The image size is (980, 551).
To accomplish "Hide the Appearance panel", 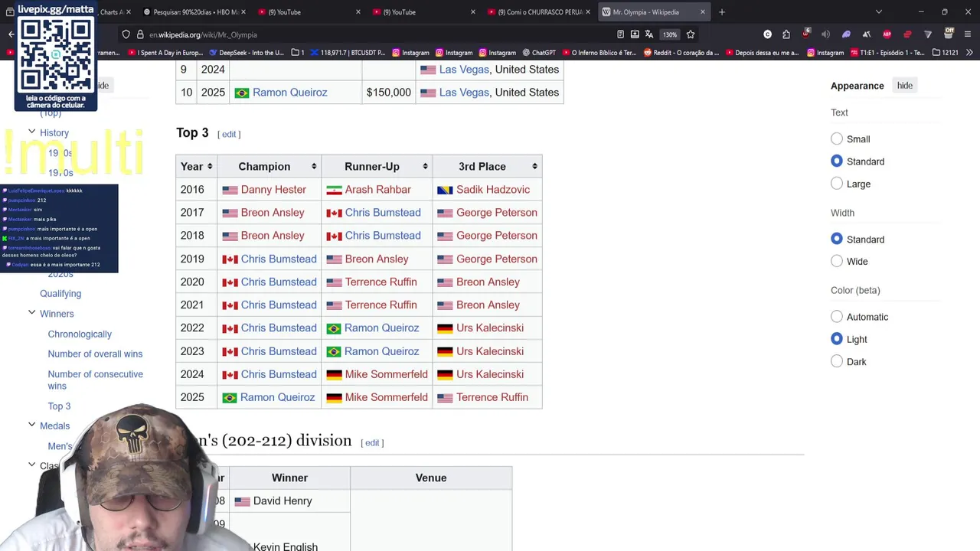I will point(904,86).
